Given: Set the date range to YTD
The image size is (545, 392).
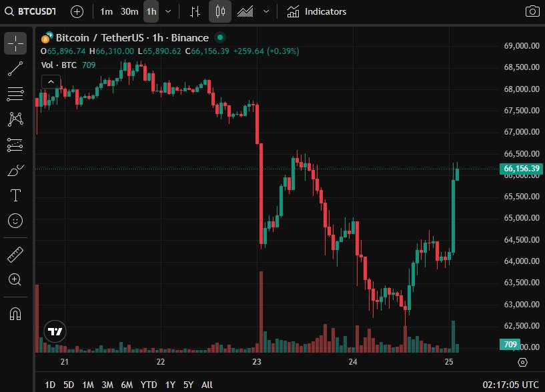Looking at the screenshot, I should pyautogui.click(x=149, y=385).
